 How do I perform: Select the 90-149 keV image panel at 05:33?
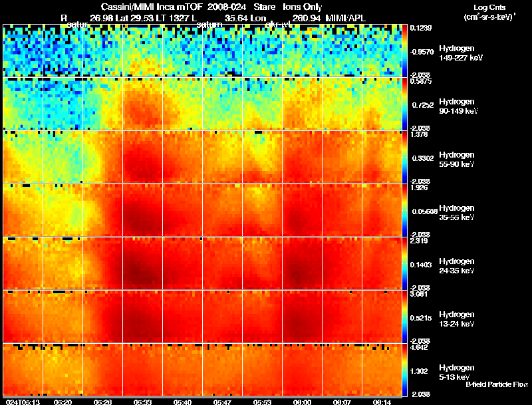pyautogui.click(x=142, y=104)
